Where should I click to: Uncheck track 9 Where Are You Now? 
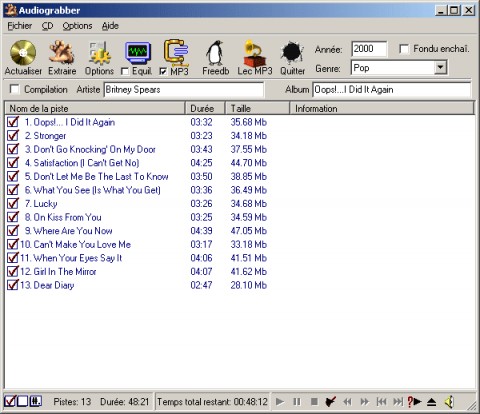[x=13, y=230]
